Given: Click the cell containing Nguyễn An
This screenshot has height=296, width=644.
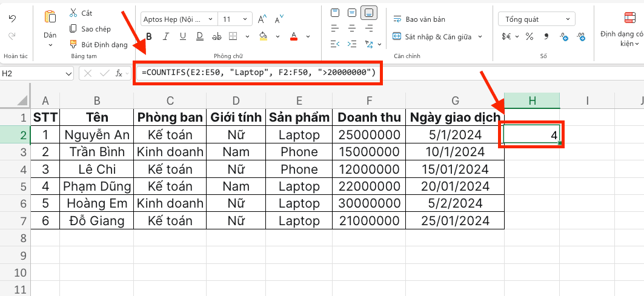Looking at the screenshot, I should pyautogui.click(x=97, y=134).
